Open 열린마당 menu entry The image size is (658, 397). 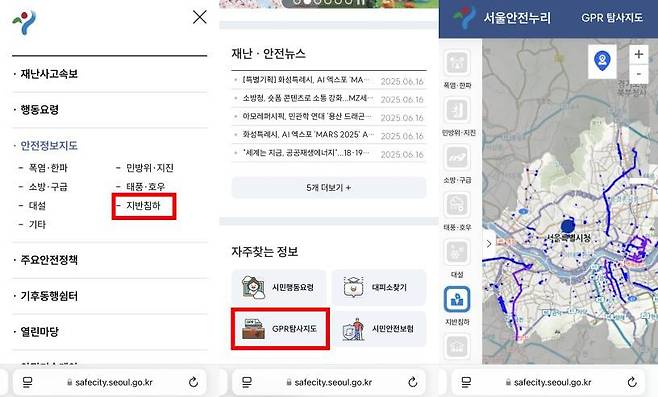point(39,332)
